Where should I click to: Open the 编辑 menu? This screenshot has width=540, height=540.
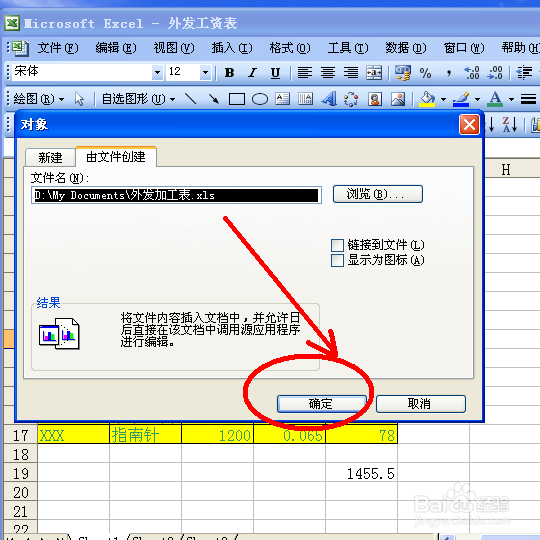pos(116,48)
